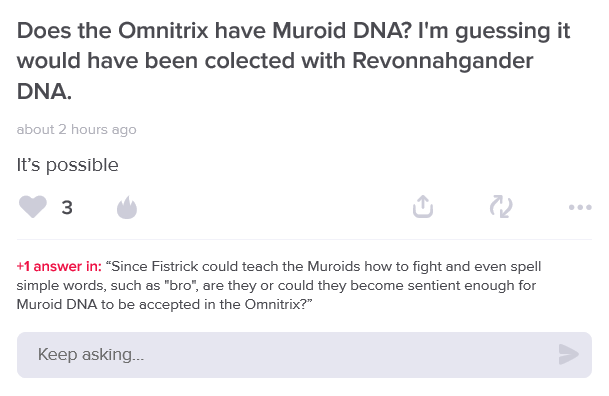
Task: Click "Omnitrix?" at the quoted question's end
Action: (x=278, y=304)
